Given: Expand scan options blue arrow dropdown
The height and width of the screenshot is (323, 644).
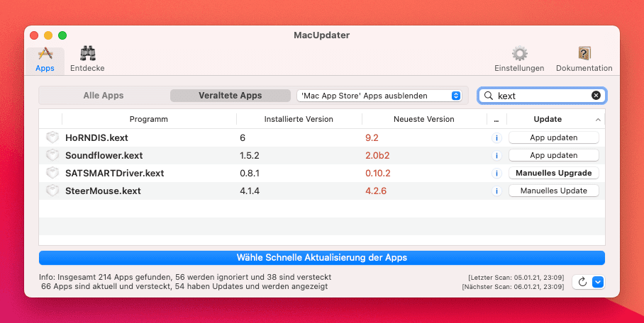Looking at the screenshot, I should pos(598,282).
